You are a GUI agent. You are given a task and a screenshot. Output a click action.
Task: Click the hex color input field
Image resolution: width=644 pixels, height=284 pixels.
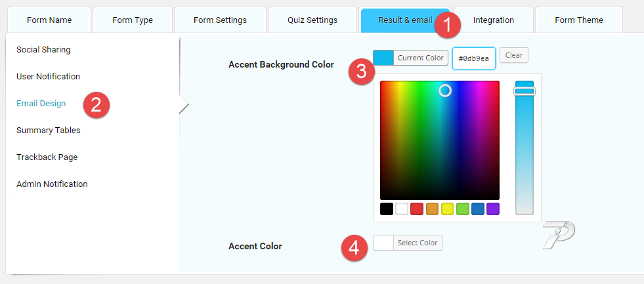pyautogui.click(x=473, y=58)
